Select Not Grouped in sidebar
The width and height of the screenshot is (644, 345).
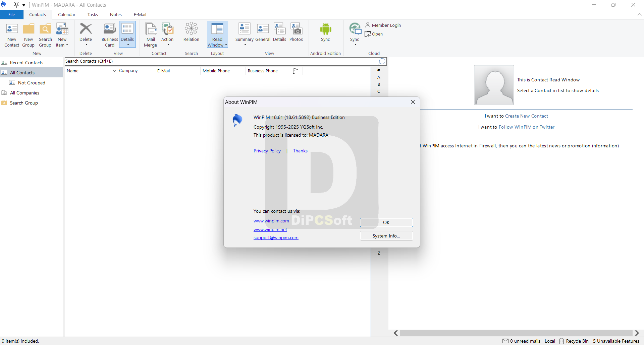pyautogui.click(x=32, y=83)
